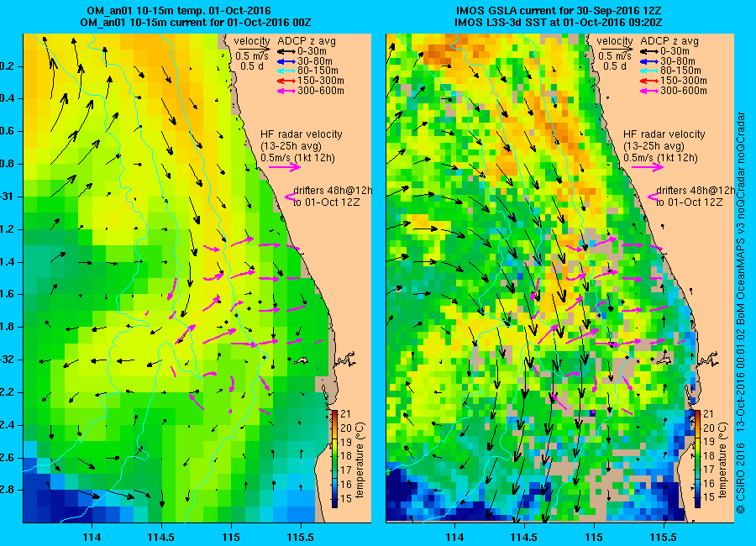
Task: Click '0.5 d' text in right panel legend
Action: click(615, 66)
